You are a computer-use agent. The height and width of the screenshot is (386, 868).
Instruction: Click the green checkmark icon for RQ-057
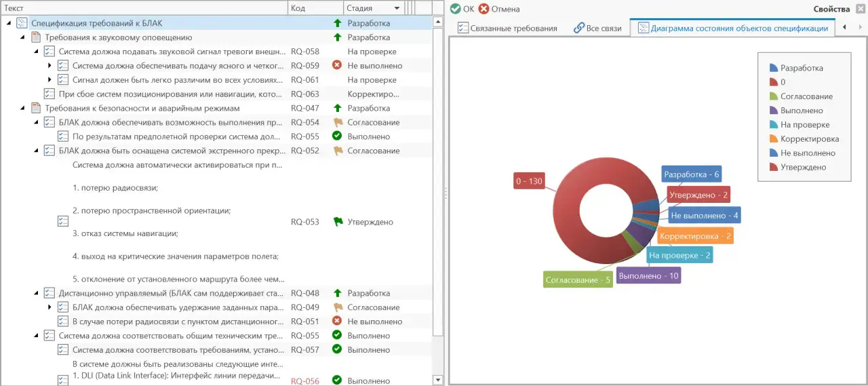[x=337, y=349]
